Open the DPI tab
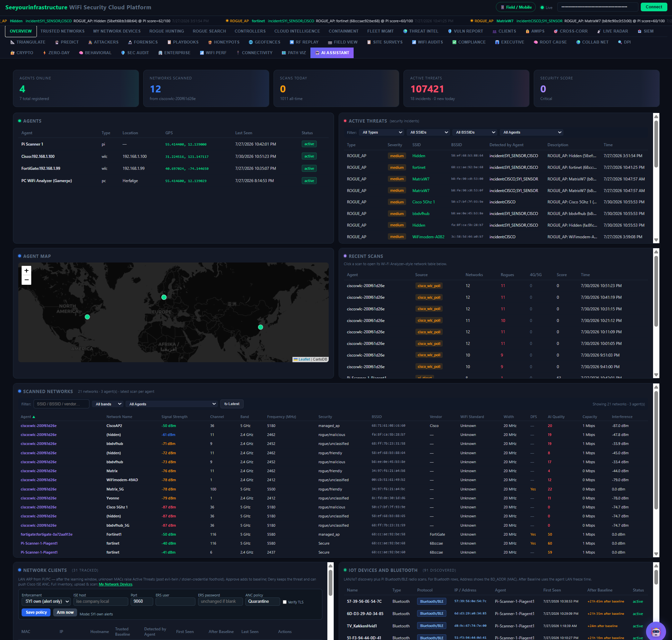Image resolution: width=672 pixels, height=640 pixels. tap(624, 42)
